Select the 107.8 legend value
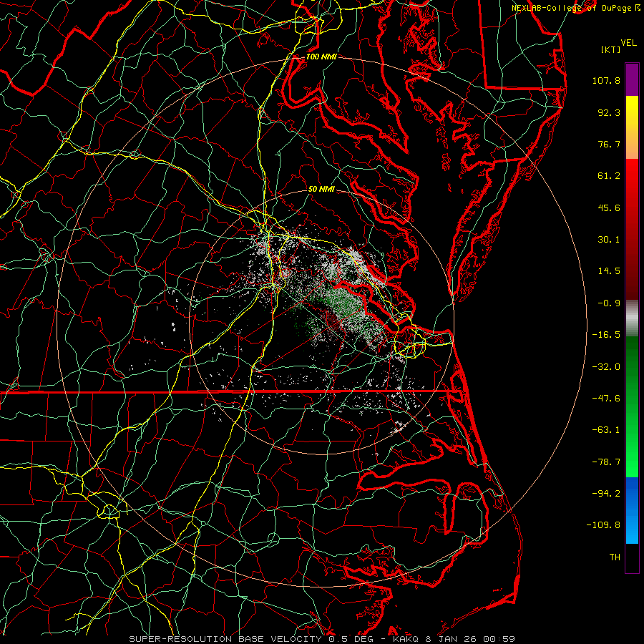Screen dimensions: 644x644 (x=606, y=80)
